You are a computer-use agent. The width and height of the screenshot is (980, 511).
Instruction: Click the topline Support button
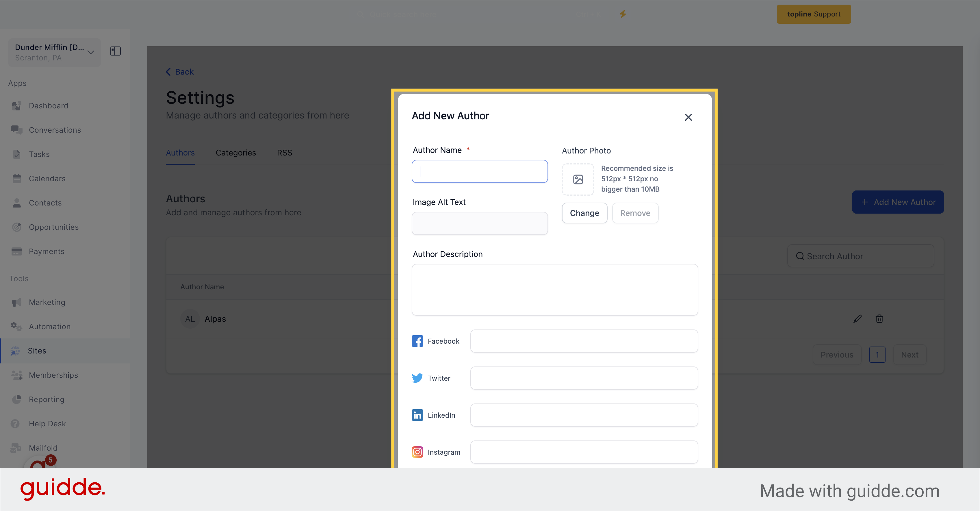[x=814, y=14]
